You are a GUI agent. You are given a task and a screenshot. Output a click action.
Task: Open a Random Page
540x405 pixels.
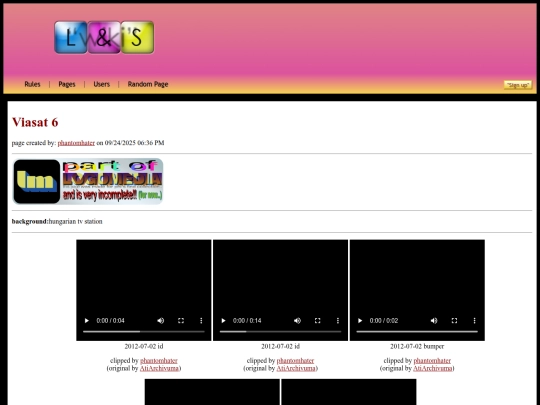pyautogui.click(x=148, y=84)
